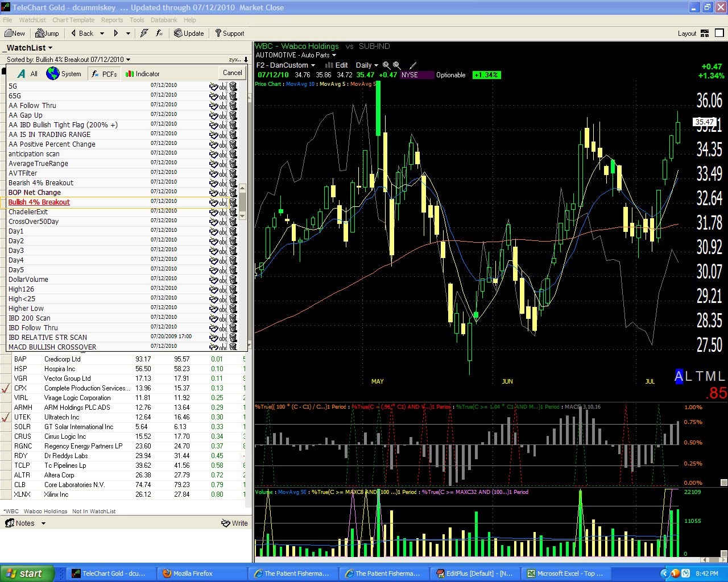
Task: Click the Jump toolbar icon
Action: (45, 33)
